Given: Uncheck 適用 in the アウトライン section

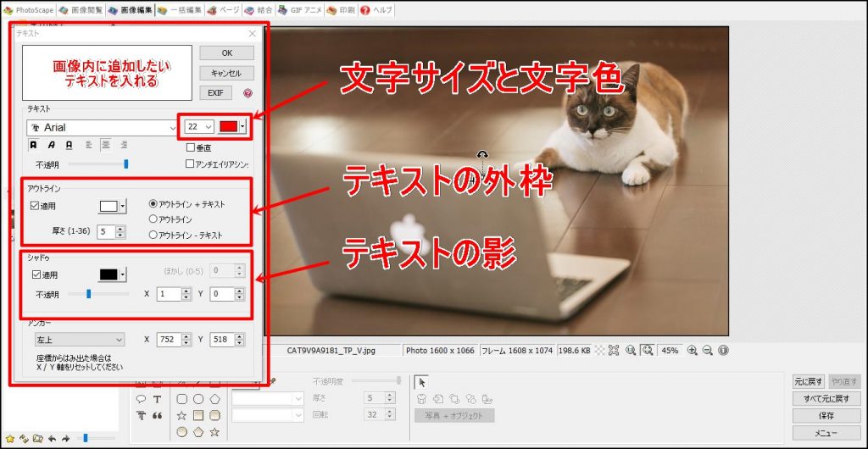Looking at the screenshot, I should coord(36,206).
